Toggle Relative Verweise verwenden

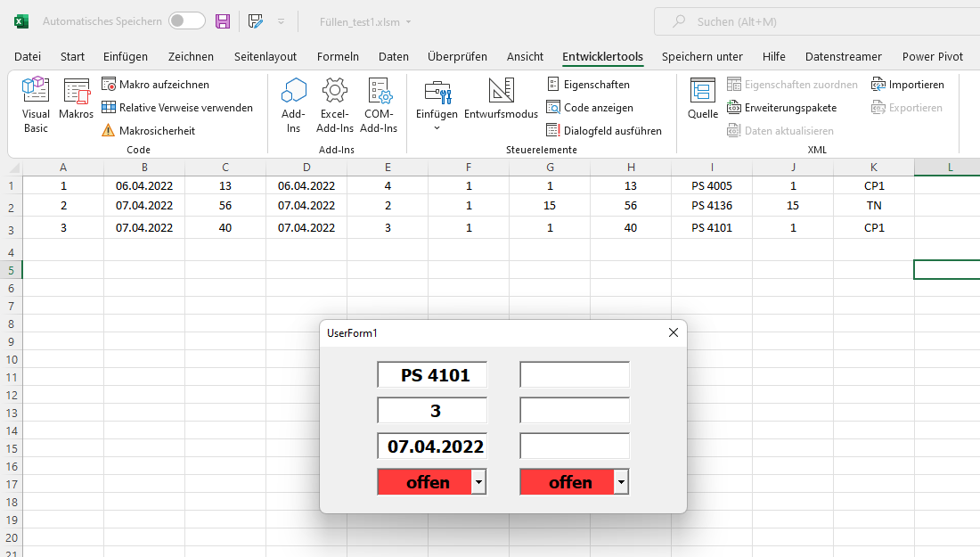pos(177,108)
